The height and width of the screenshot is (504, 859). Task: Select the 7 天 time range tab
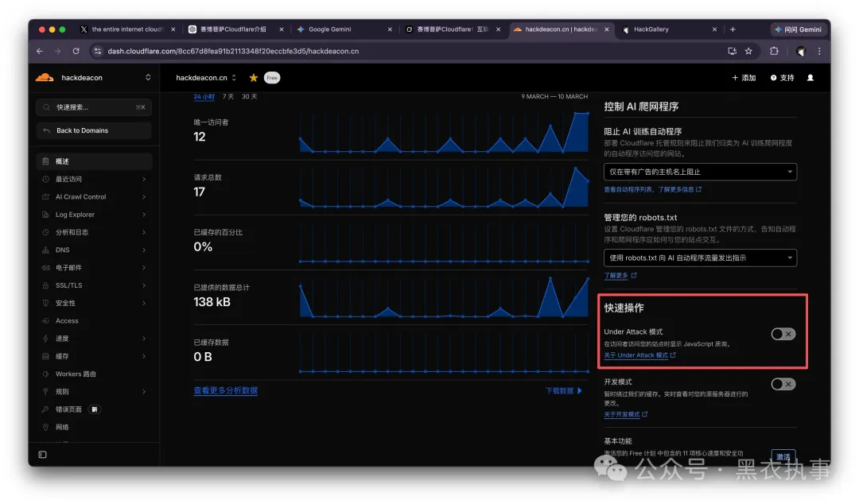pos(228,96)
